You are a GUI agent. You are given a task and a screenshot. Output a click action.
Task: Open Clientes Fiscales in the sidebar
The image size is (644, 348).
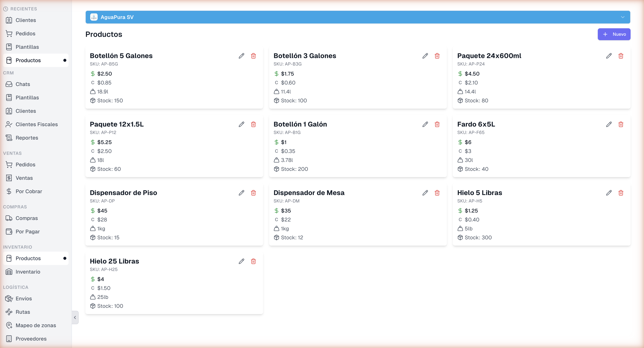tap(37, 124)
